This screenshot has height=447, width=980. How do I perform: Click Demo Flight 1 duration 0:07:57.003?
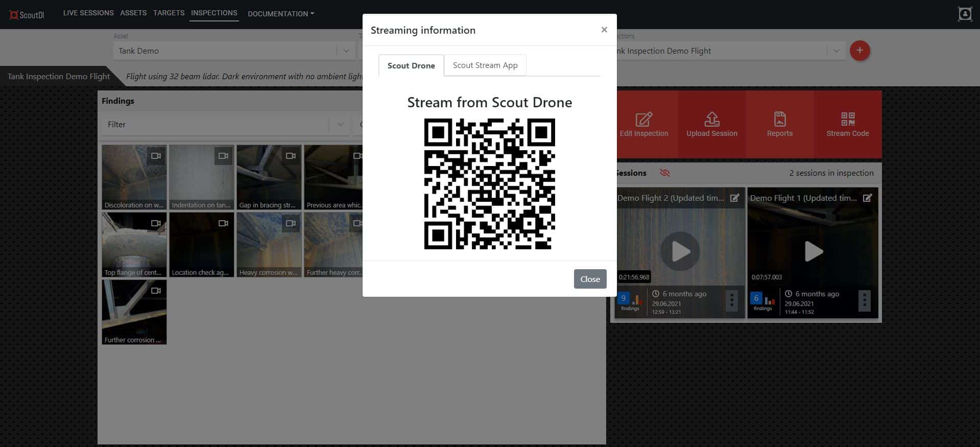(766, 277)
